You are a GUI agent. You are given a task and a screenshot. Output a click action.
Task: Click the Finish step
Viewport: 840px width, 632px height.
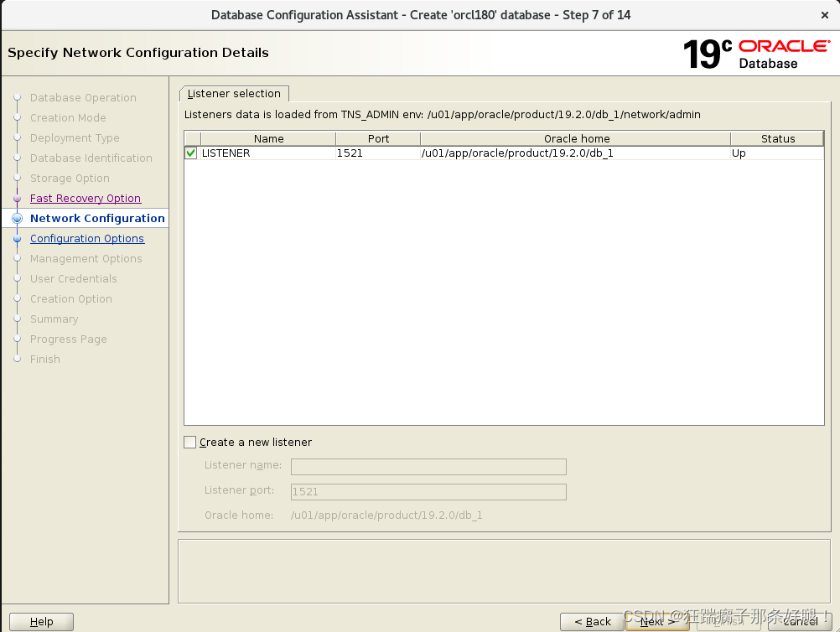tap(45, 359)
